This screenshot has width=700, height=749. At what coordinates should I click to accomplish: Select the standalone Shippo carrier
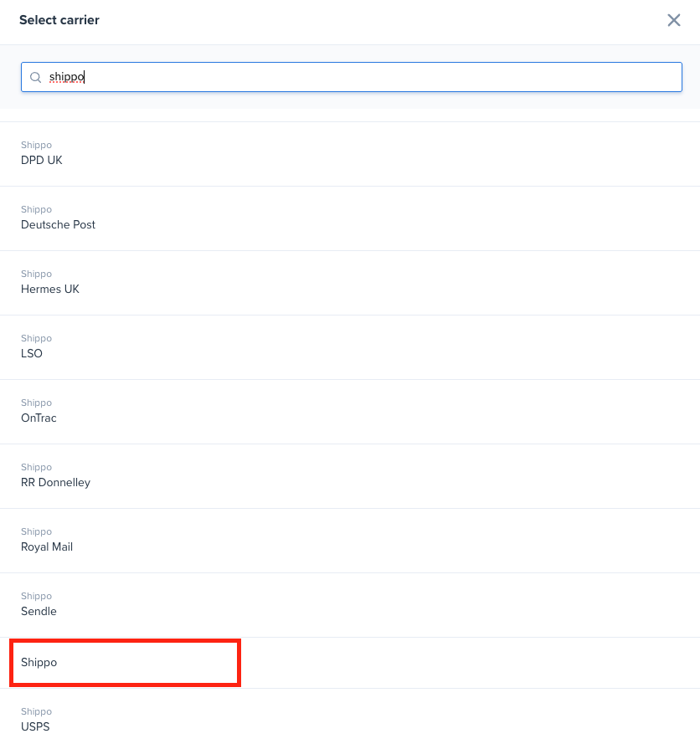pyautogui.click(x=350, y=663)
